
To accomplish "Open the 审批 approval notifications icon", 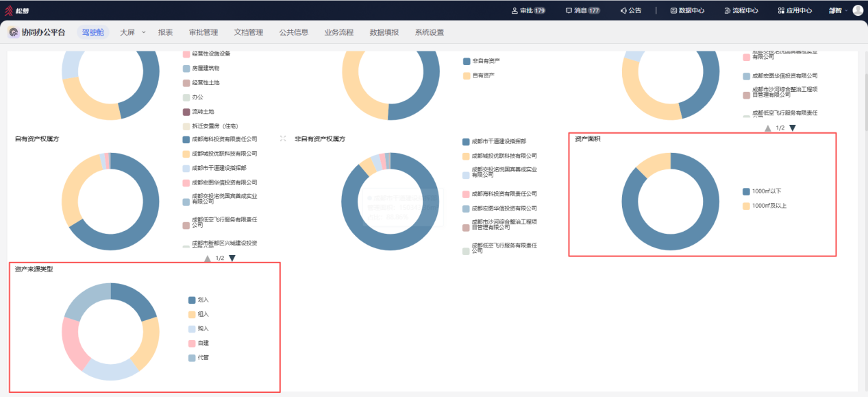I will tap(514, 10).
